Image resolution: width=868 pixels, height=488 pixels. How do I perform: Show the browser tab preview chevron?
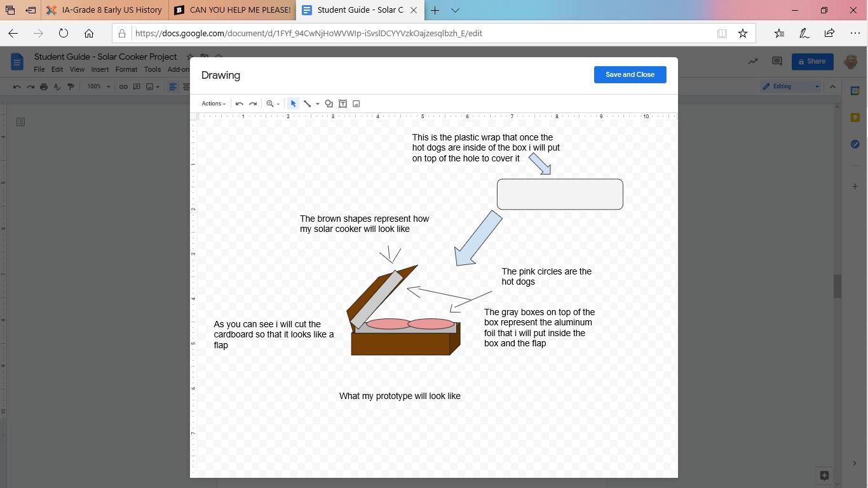point(455,10)
